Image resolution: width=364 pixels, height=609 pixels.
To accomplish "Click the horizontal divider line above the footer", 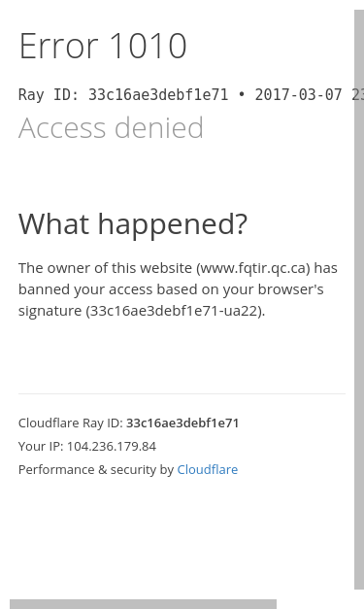I will coord(182,393).
